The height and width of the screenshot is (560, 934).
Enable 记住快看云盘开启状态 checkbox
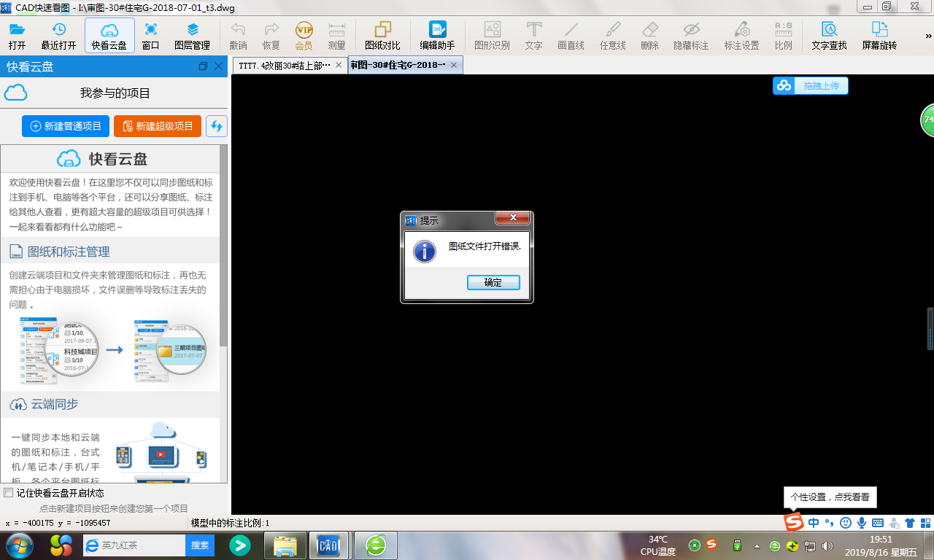tap(9, 493)
